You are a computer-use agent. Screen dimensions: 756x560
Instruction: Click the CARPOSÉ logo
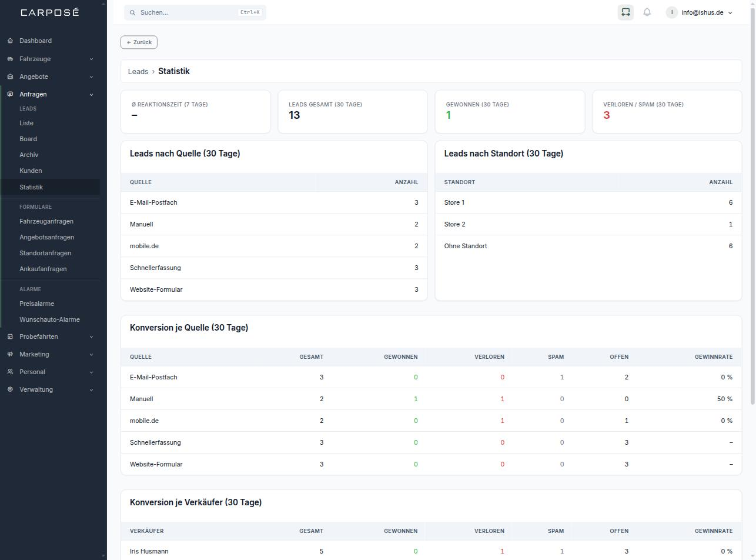pos(50,12)
